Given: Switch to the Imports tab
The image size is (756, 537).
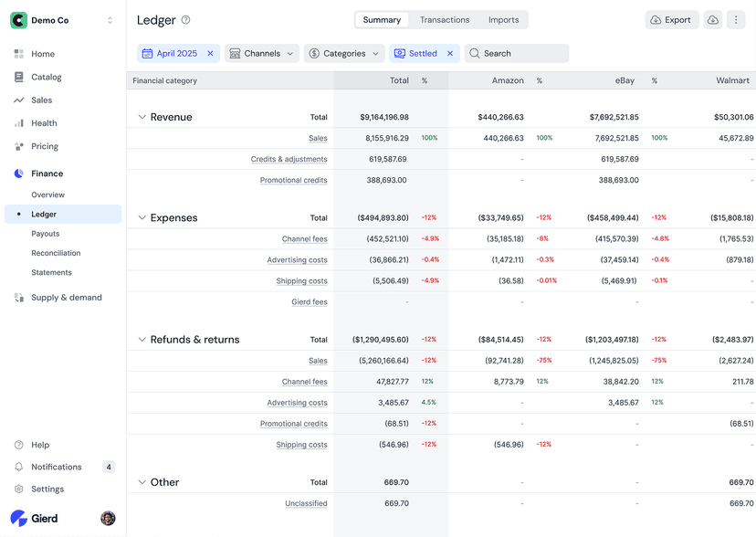Looking at the screenshot, I should pos(503,20).
